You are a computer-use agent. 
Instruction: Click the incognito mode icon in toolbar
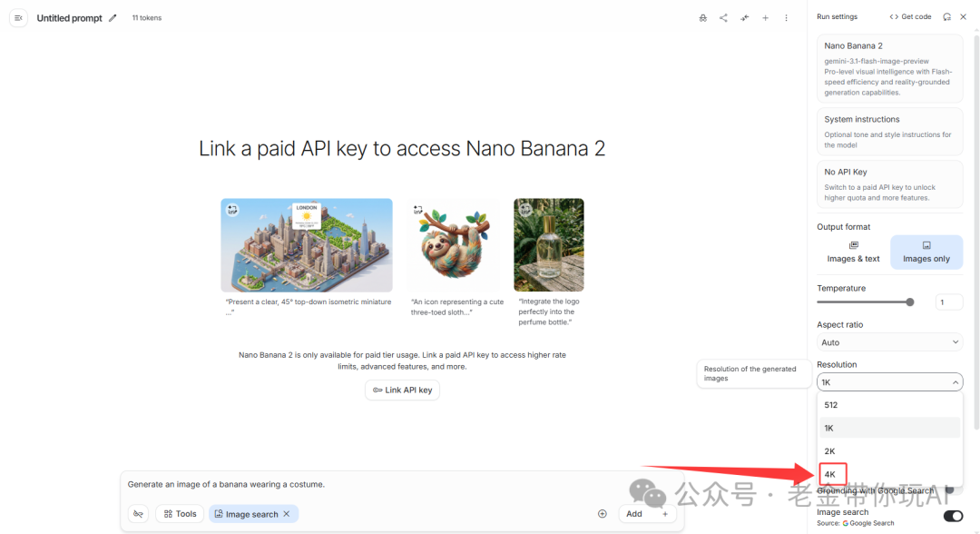(x=702, y=17)
